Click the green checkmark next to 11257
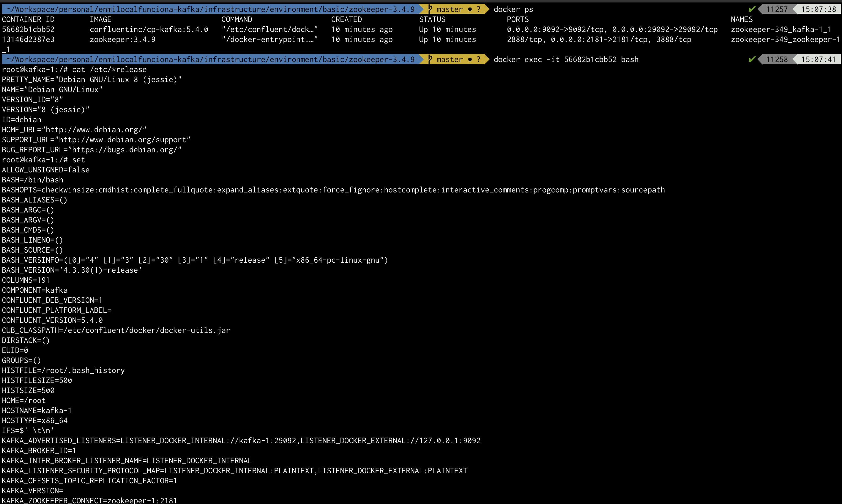The height and width of the screenshot is (504, 842). click(x=752, y=9)
